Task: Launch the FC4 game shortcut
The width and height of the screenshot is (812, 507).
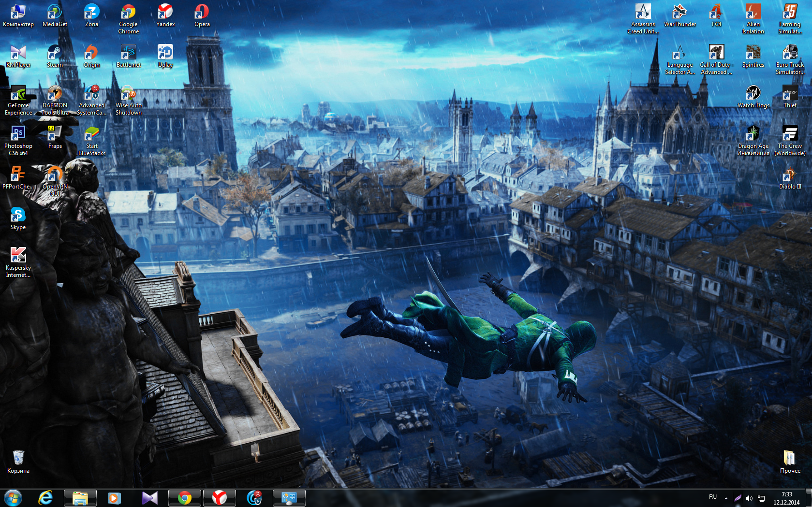Action: 716,15
